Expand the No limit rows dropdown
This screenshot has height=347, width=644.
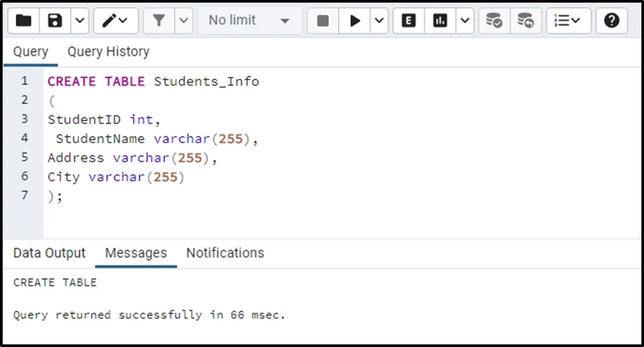click(250, 21)
